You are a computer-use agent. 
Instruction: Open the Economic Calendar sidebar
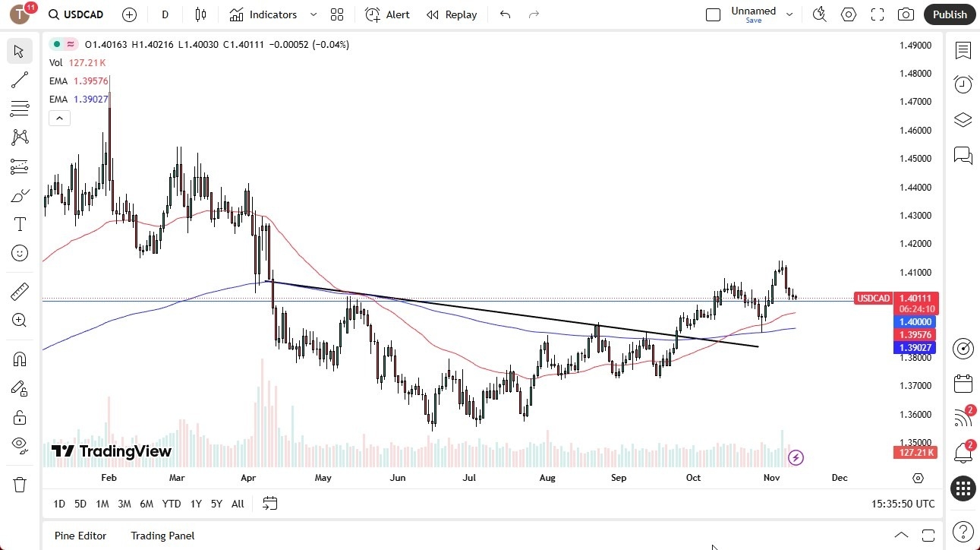click(963, 384)
